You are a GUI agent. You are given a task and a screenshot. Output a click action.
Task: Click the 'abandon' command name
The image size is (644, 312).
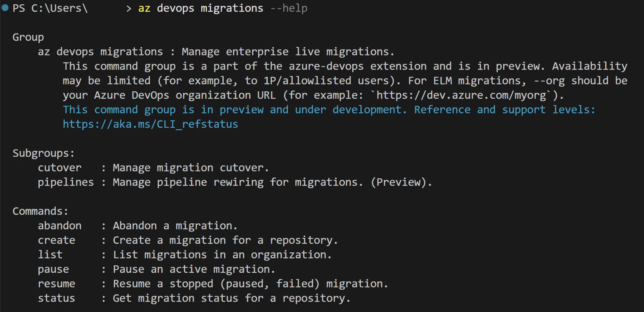[60, 226]
